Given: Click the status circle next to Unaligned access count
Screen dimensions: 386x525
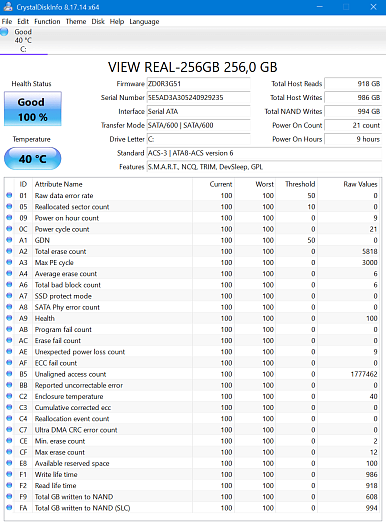Looking at the screenshot, I should click(9, 374).
